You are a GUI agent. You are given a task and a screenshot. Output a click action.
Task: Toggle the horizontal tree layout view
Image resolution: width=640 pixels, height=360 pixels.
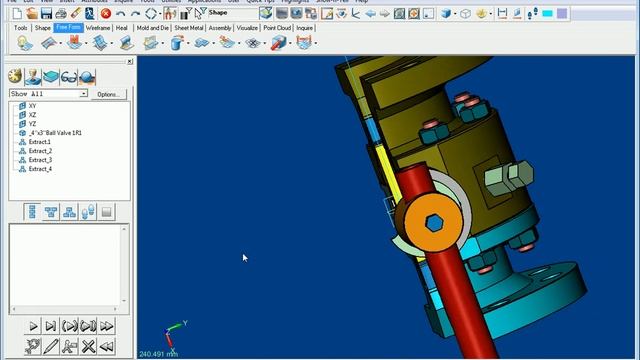51,212
